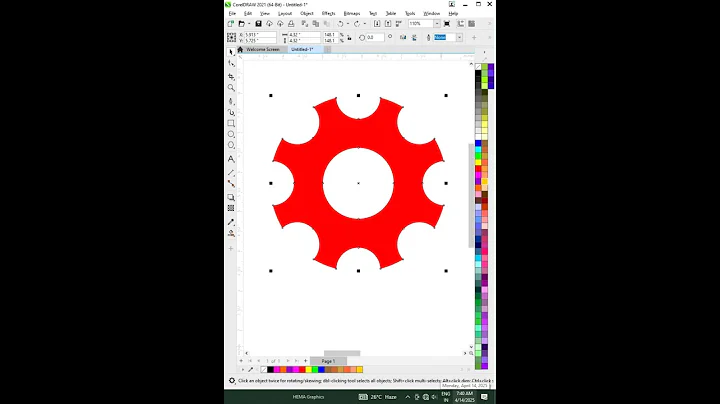720x404 pixels.
Task: Select the Pick tool in toolbox
Action: point(231,52)
